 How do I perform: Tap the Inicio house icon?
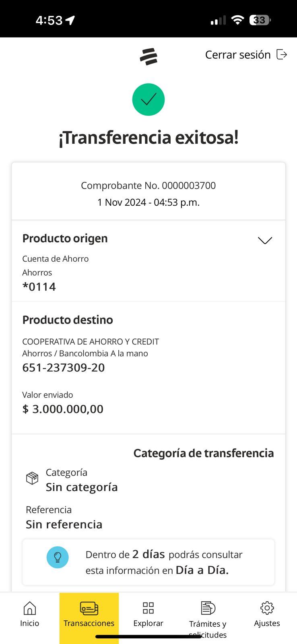pos(30,608)
